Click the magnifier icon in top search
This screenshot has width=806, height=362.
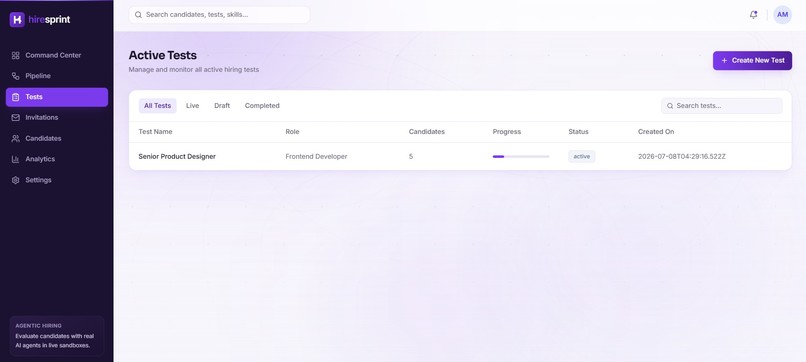(138, 15)
